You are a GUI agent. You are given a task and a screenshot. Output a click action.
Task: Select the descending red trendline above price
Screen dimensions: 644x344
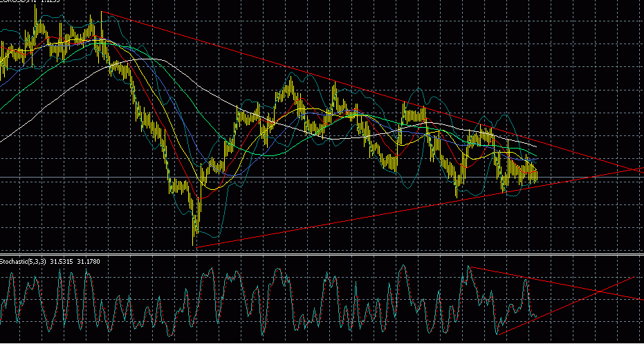(372, 93)
